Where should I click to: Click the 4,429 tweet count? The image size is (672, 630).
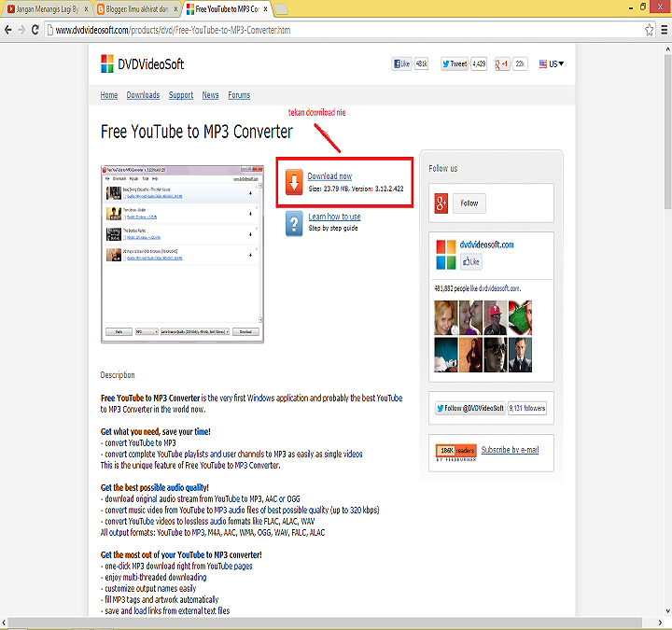(x=479, y=63)
